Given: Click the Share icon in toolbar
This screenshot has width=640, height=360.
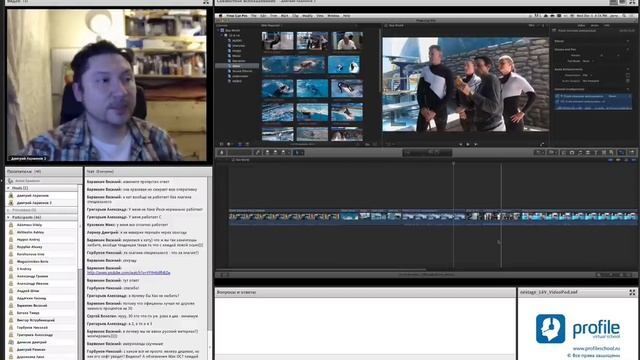Looking at the screenshot, I should coord(632,152).
